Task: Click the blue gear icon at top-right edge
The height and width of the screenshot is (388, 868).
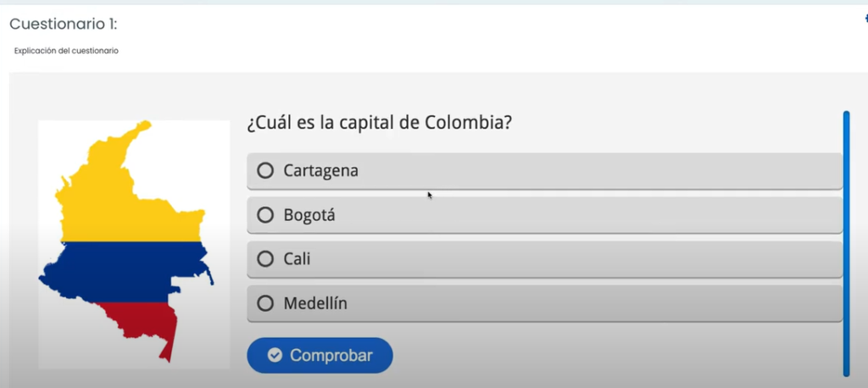Action: (x=865, y=18)
